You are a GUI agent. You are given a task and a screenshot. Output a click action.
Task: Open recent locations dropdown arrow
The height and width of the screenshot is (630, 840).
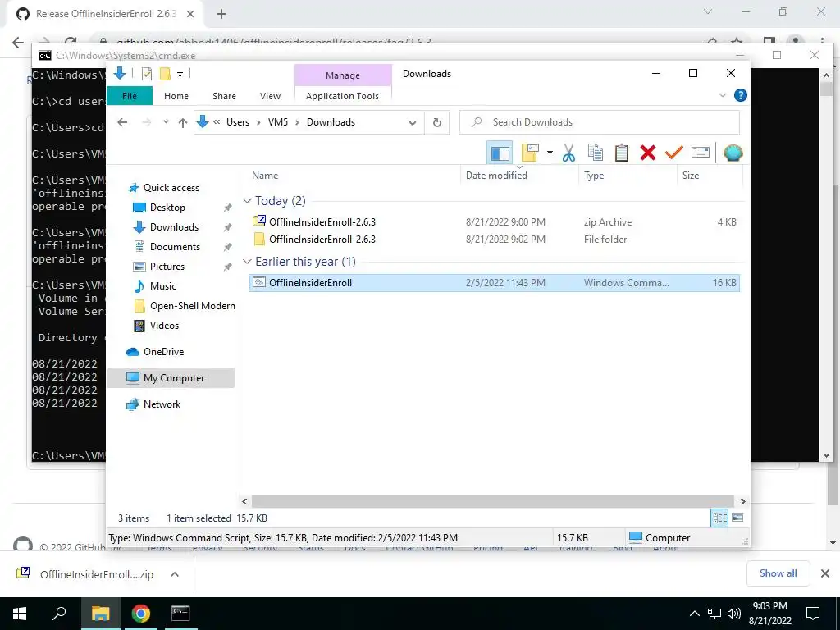click(x=166, y=122)
